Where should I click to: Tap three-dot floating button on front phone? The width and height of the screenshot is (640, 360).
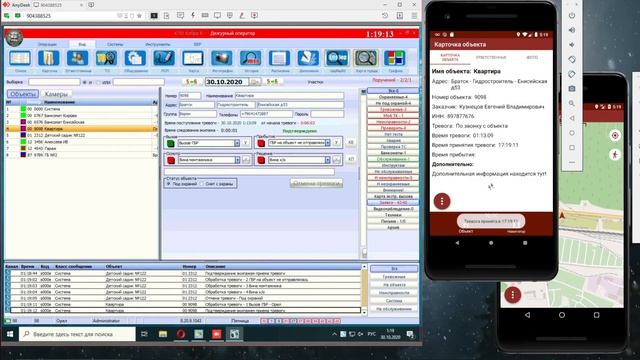[442, 201]
